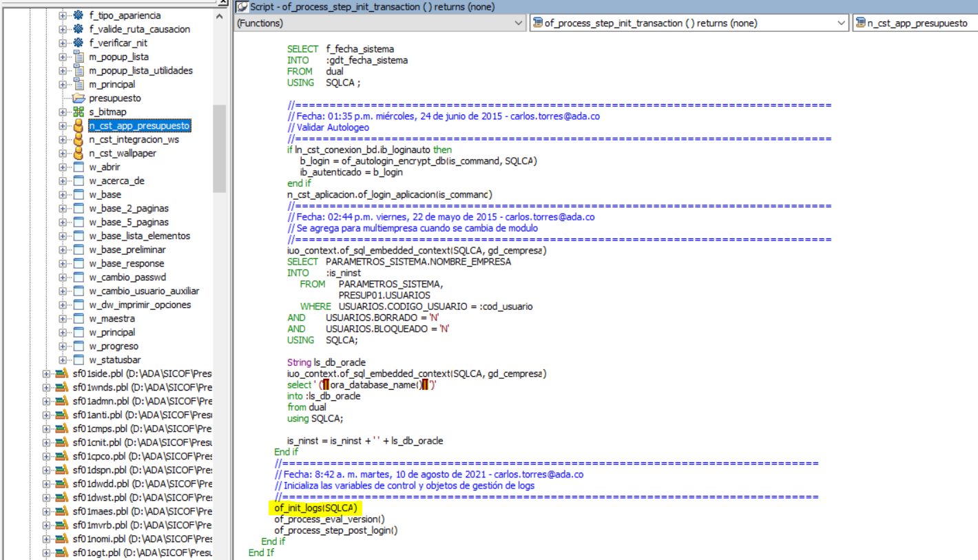Click the f_tipo_apariencia function icon
Screen dimensions: 978x560
[79, 15]
